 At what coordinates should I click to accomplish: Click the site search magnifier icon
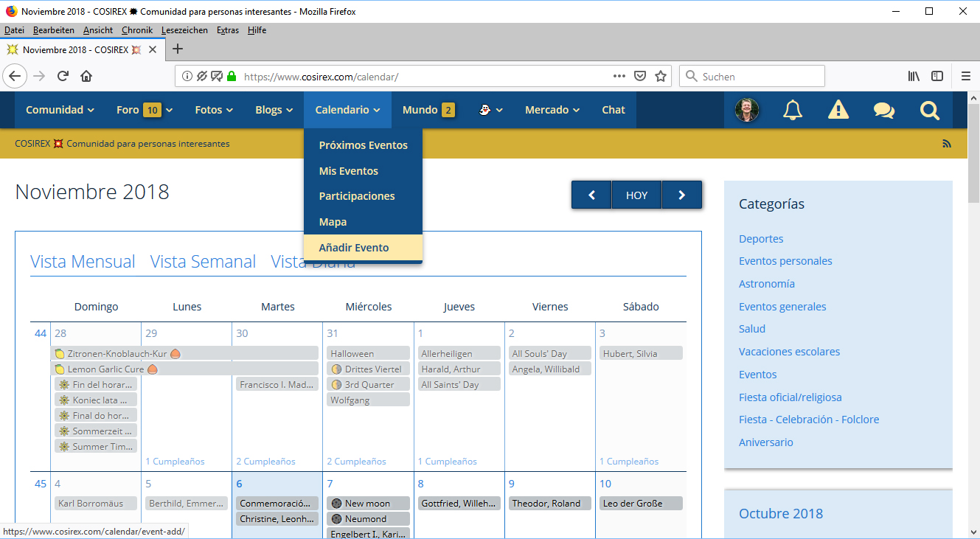point(930,110)
